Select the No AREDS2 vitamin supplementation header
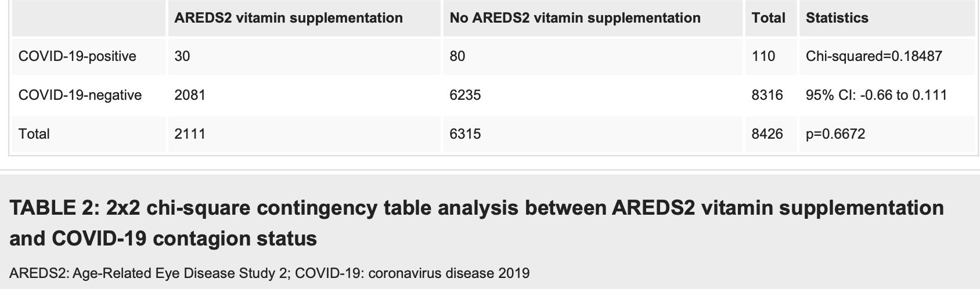Screen dimensions: 980x289 point(575,18)
